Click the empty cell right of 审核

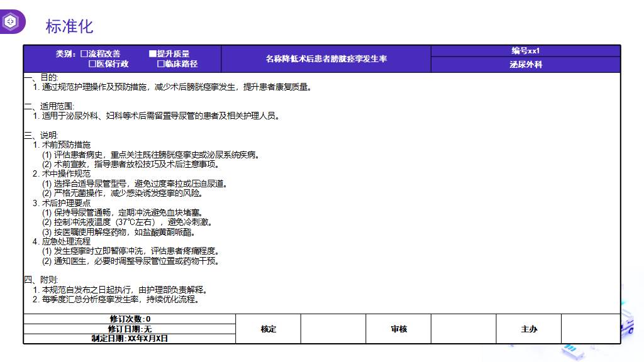463,329
